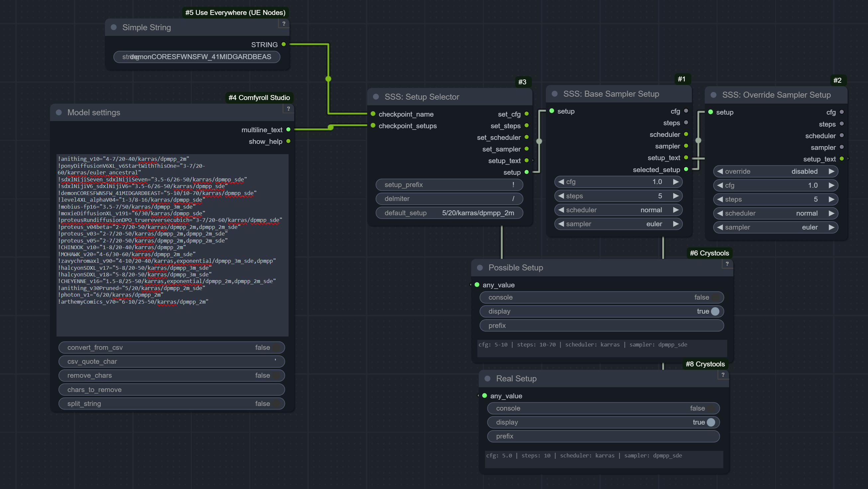The width and height of the screenshot is (868, 489).
Task: Click the convert_from_csv false button
Action: tap(170, 347)
